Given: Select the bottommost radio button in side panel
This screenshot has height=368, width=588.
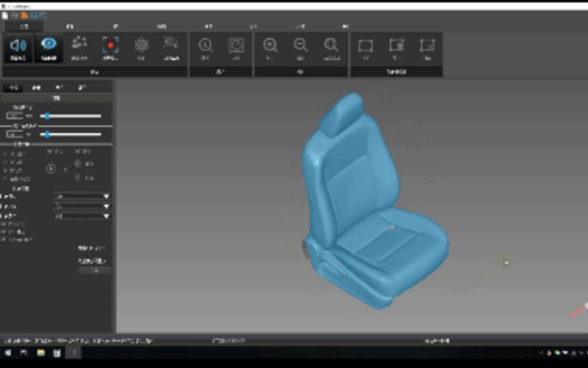Looking at the screenshot, I should [5, 179].
